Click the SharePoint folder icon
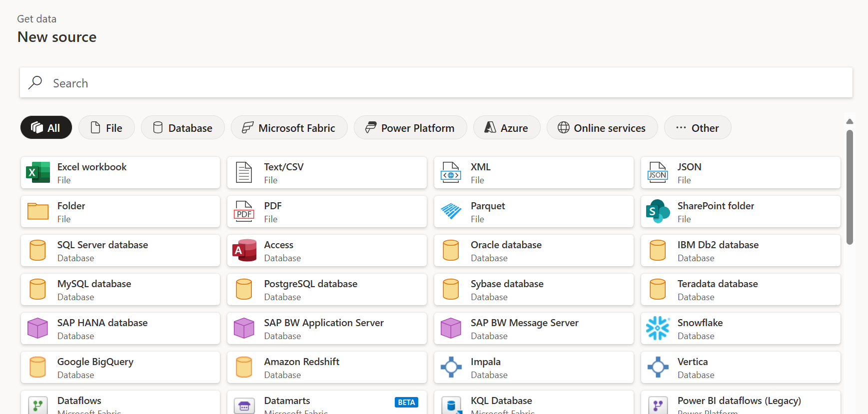868x414 pixels. click(x=657, y=212)
